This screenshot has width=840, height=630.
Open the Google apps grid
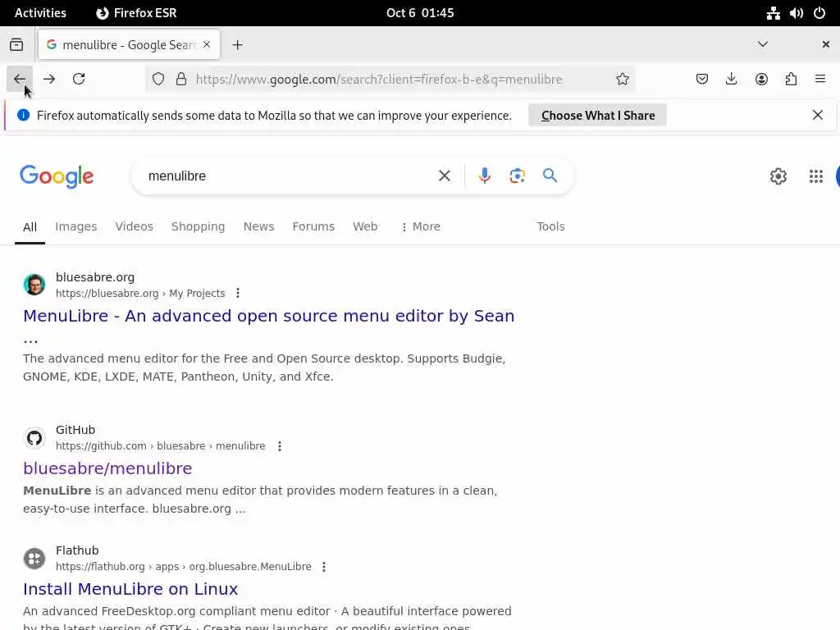coord(816,176)
